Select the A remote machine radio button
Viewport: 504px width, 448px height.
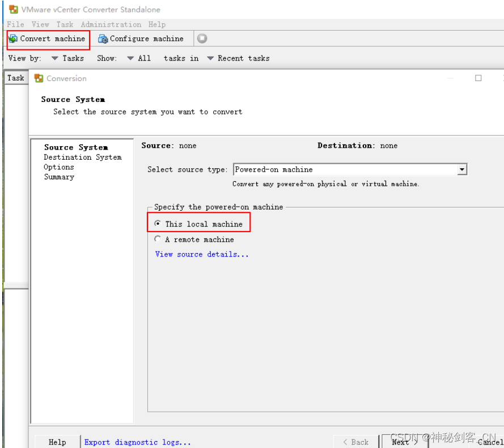pos(158,239)
